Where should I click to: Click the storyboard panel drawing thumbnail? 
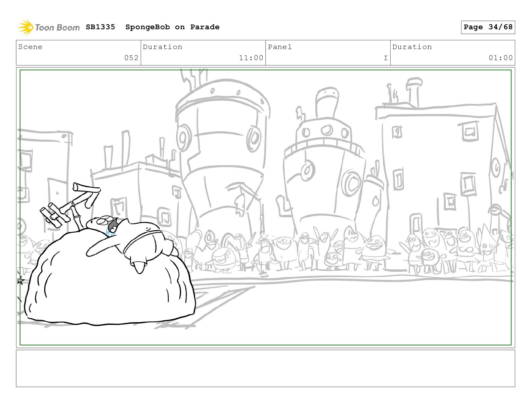click(265, 208)
